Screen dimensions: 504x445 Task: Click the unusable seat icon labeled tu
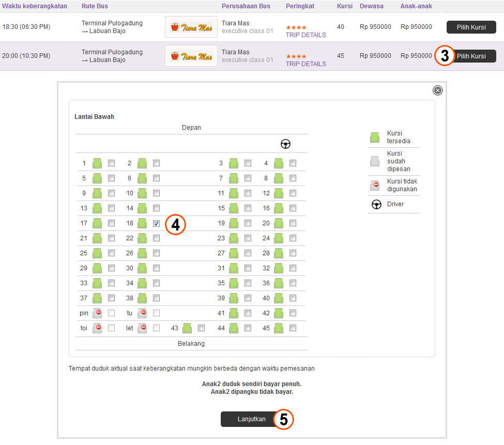coord(142,313)
